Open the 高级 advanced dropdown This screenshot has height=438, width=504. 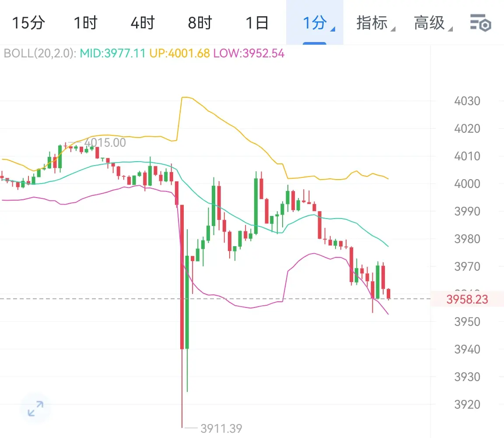pos(433,23)
